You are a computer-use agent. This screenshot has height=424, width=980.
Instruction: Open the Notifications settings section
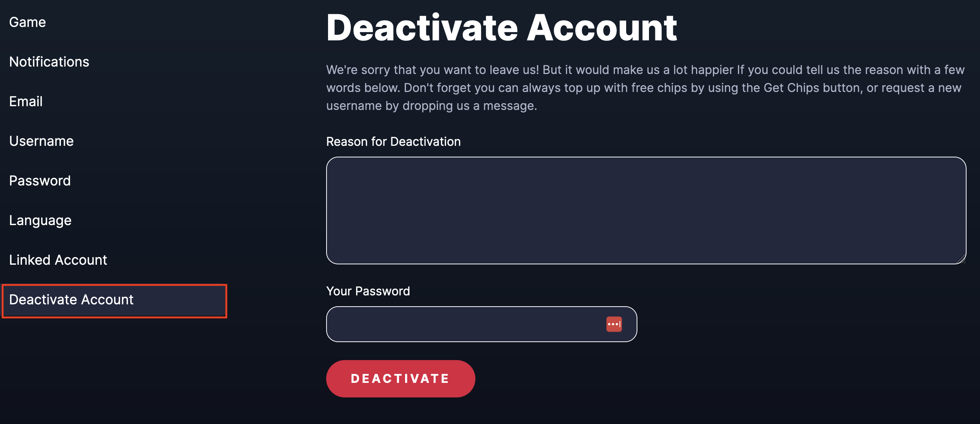pos(49,62)
